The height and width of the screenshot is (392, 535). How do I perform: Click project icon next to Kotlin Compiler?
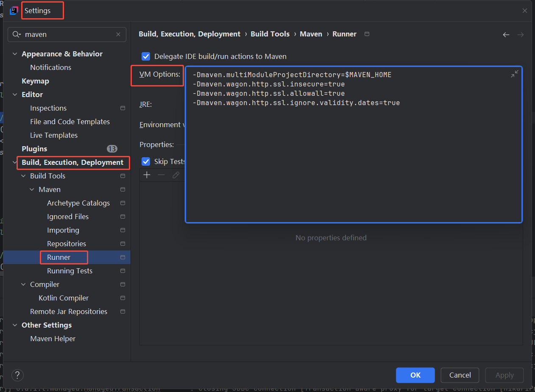coord(123,298)
